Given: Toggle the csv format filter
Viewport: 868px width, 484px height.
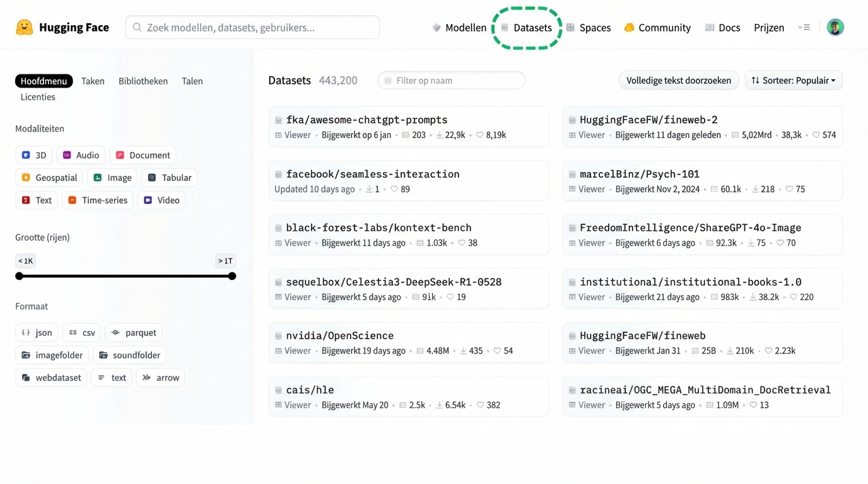Looking at the screenshot, I should (82, 333).
